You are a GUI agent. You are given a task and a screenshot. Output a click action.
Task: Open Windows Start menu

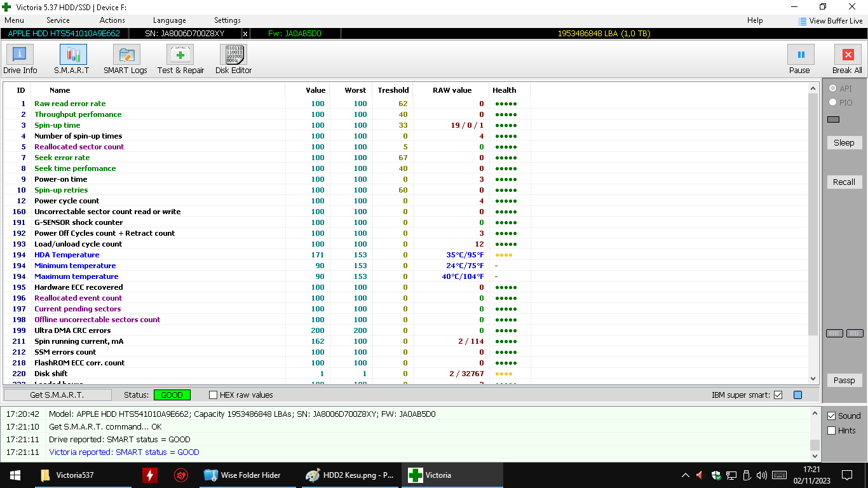15,475
